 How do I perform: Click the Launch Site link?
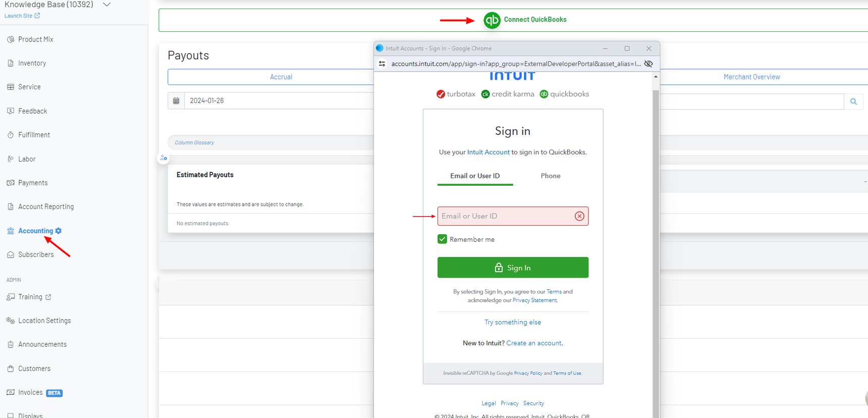point(22,16)
